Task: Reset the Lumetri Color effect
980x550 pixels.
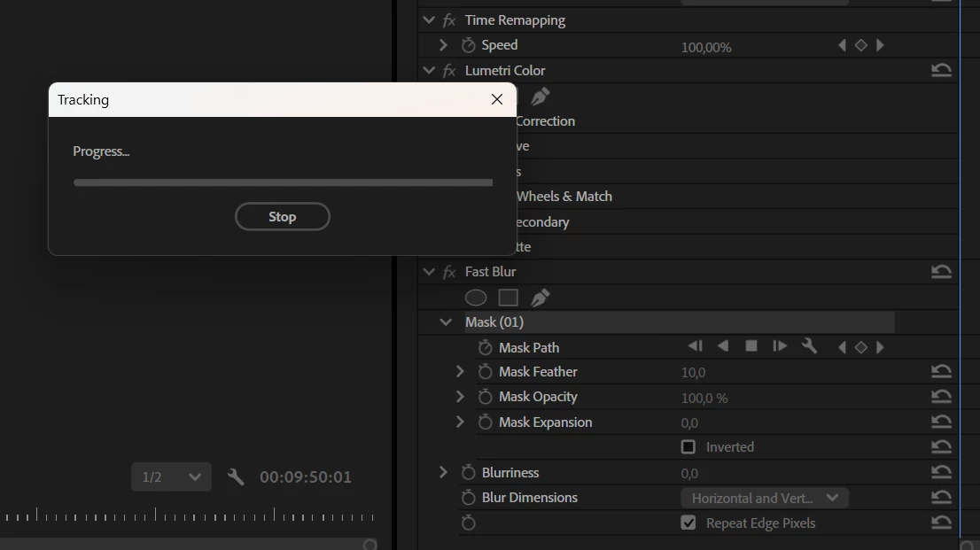Action: pos(941,70)
